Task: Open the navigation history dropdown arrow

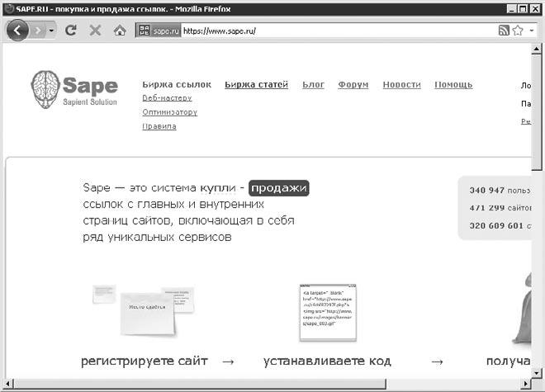Action: [x=52, y=31]
